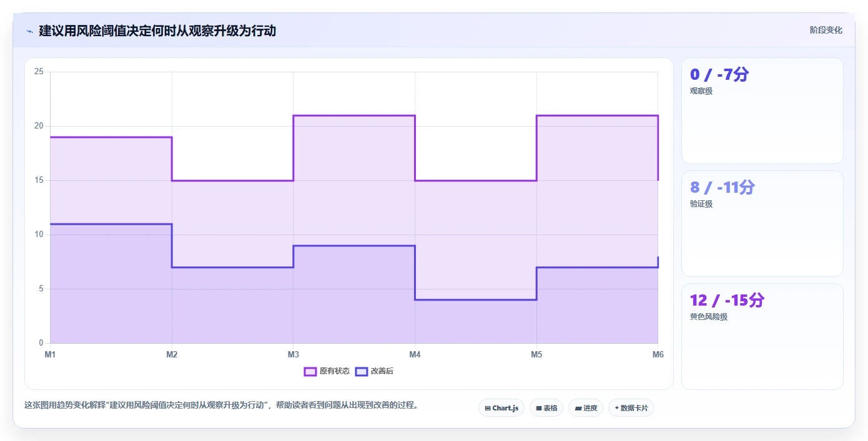Screen dimensions: 868x441
Task: Select the Chart.js tag button
Action: point(501,408)
